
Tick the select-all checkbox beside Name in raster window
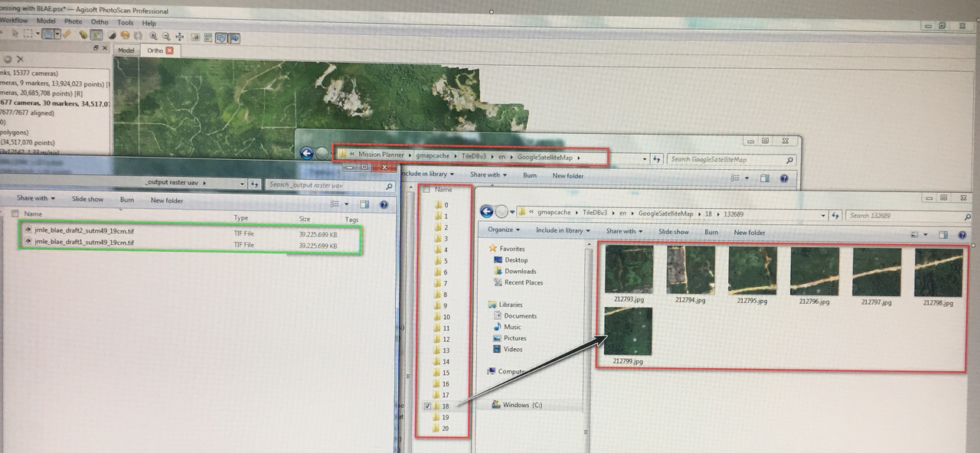(15, 213)
